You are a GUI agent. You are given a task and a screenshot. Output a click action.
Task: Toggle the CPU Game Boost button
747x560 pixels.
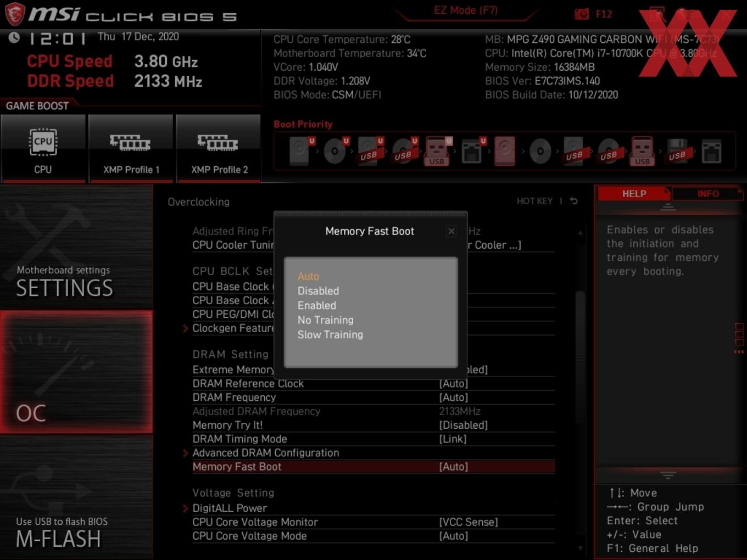tap(43, 148)
